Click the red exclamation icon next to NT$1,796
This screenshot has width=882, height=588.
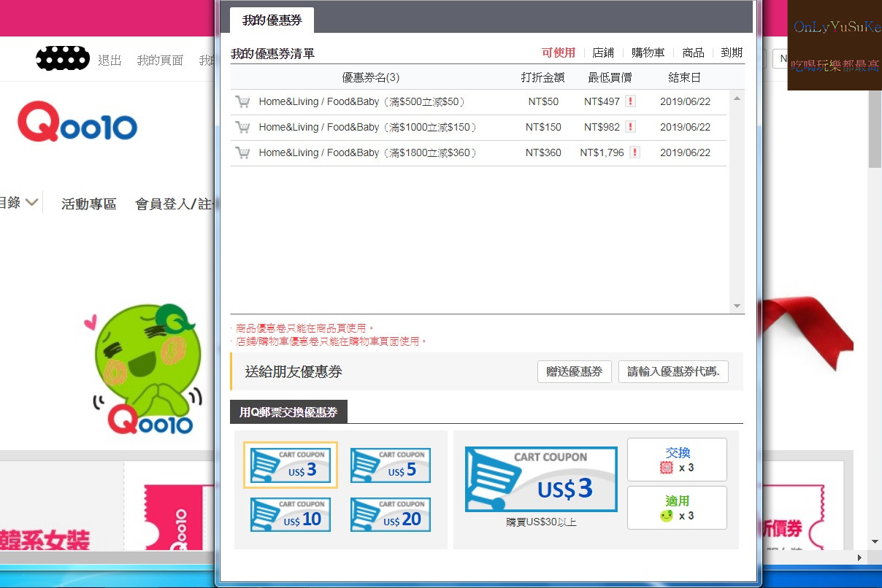click(634, 152)
